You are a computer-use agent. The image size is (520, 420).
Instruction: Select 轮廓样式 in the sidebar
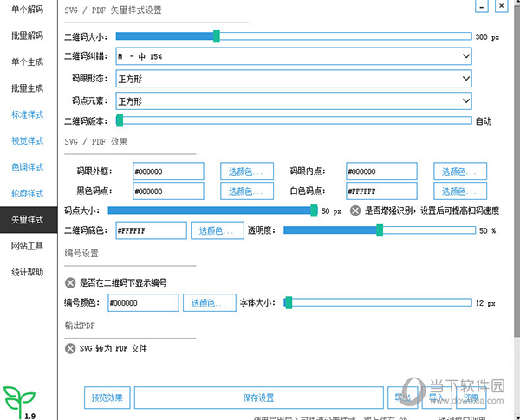[28, 193]
